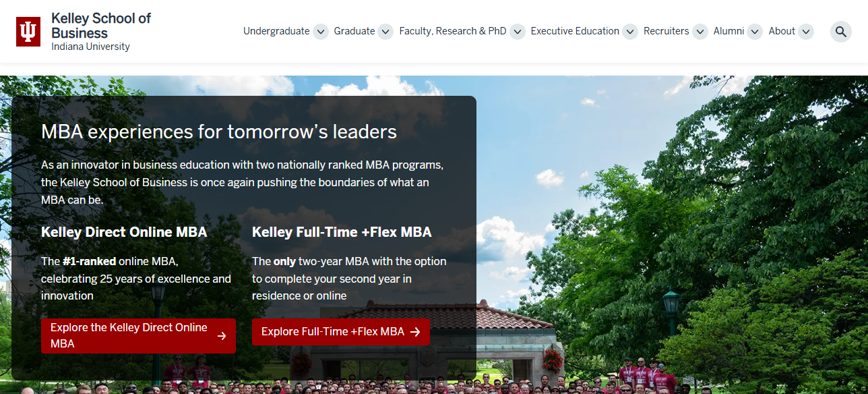This screenshot has height=394, width=868.
Task: Click the arrow inside the Kelley Direct button
Action: click(222, 335)
